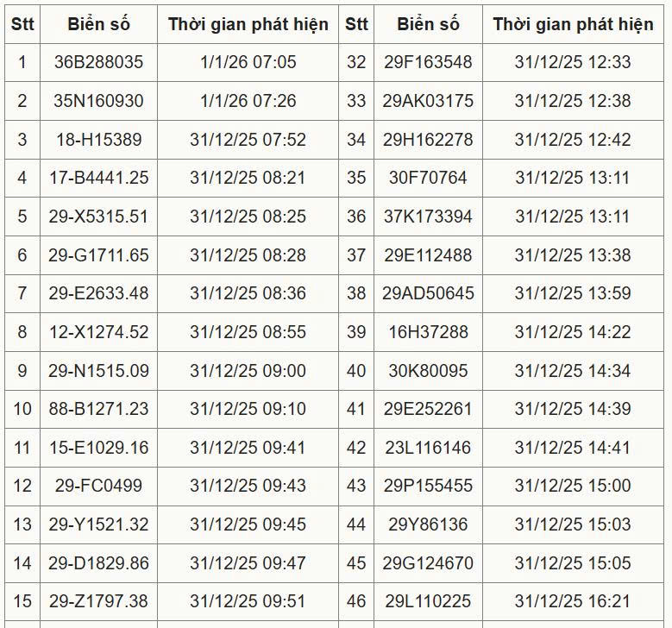Select plate 29-FC0499 entry
This screenshot has height=628, width=672.
pyautogui.click(x=98, y=486)
